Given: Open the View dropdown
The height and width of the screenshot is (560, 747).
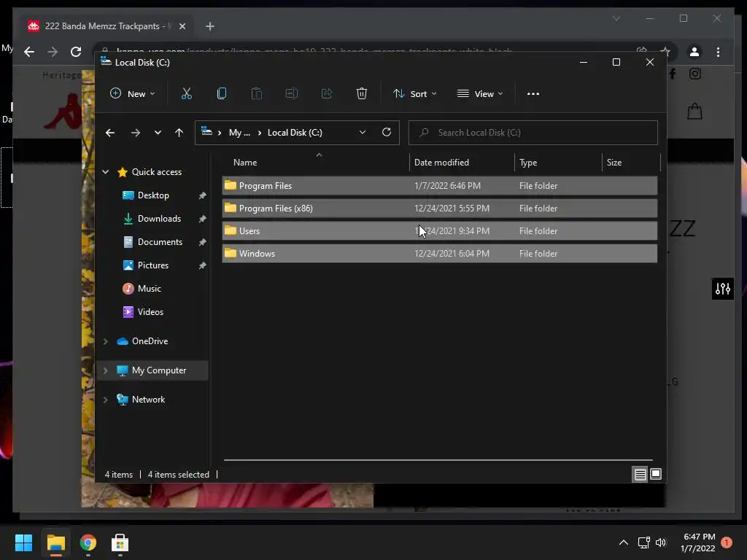Looking at the screenshot, I should point(480,94).
